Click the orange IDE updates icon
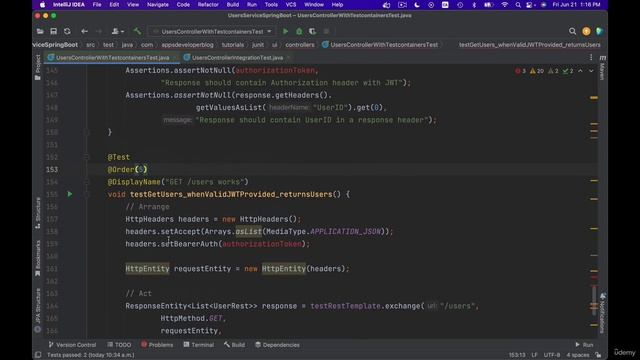The width and height of the screenshot is (640, 360). (x=586, y=31)
